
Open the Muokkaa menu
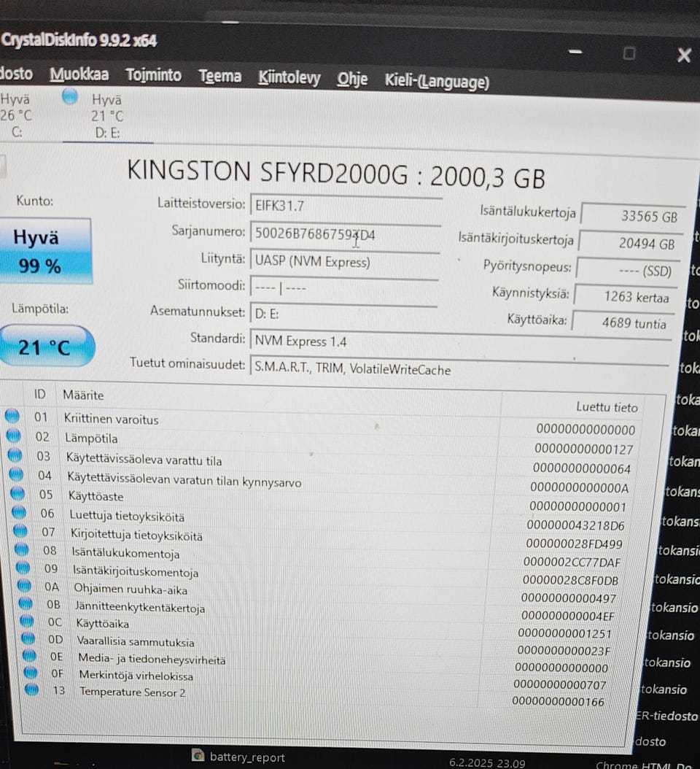[79, 74]
